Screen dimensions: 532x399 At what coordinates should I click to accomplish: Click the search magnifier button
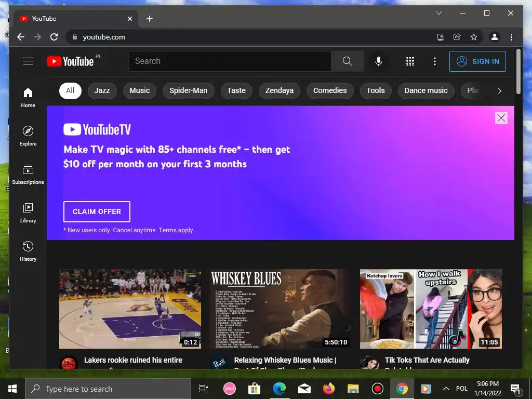point(347,61)
